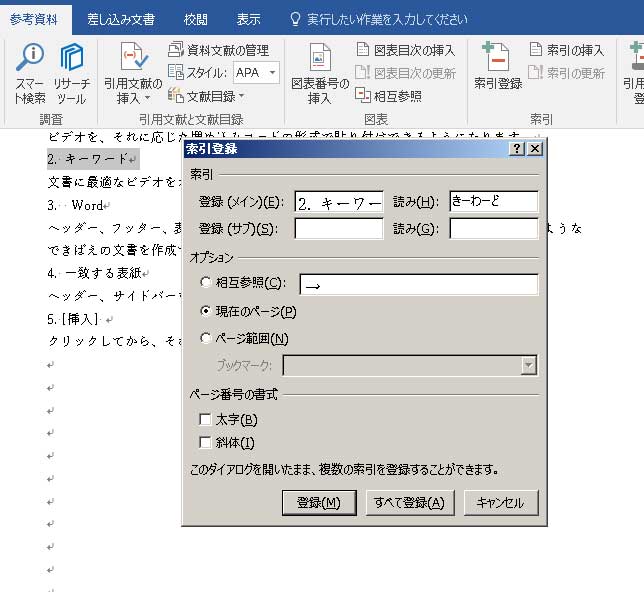Viewport: 644px width, 592px height.
Task: Click 索引の挿入 (Insert Index) icon
Action: [566, 50]
